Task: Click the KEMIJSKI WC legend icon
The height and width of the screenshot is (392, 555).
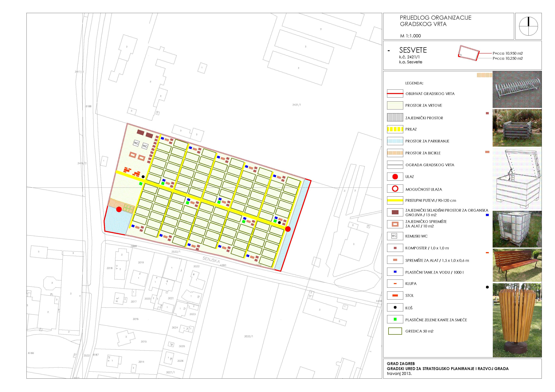Action: (x=394, y=236)
